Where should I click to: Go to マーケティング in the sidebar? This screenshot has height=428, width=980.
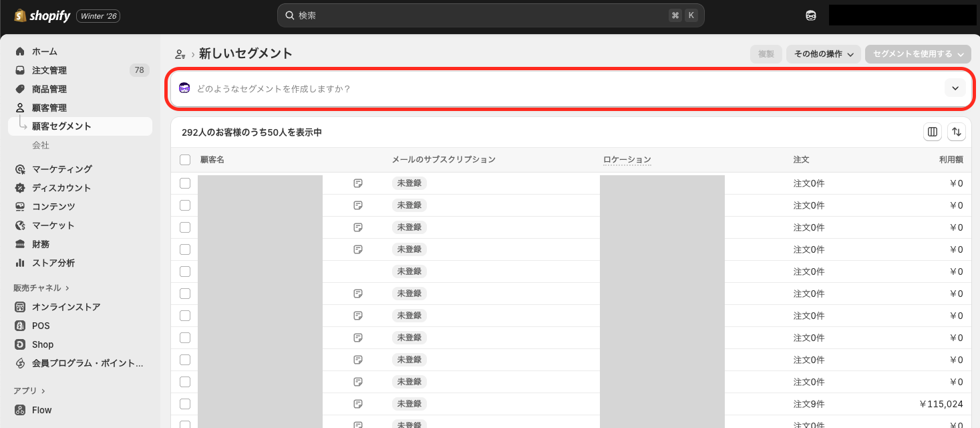tap(62, 169)
